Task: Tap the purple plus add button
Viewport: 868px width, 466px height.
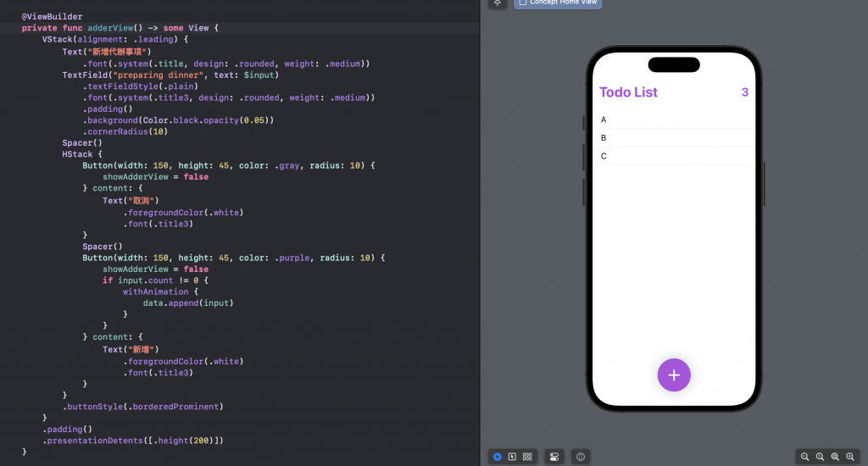Action: pyautogui.click(x=674, y=374)
